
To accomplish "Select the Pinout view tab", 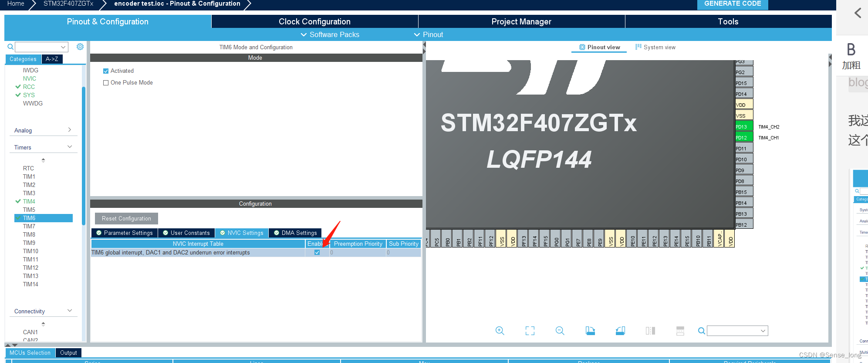I will pyautogui.click(x=599, y=47).
